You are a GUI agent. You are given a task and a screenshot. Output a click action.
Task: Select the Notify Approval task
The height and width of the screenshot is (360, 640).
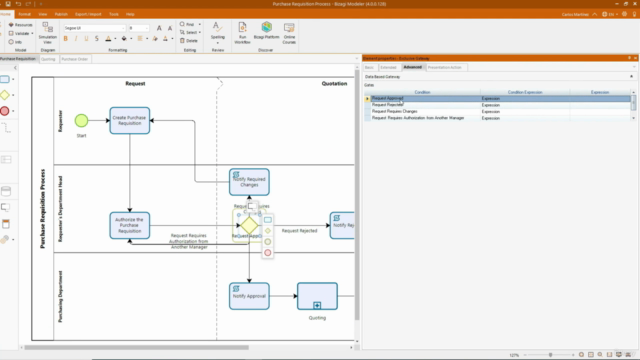pos(249,296)
